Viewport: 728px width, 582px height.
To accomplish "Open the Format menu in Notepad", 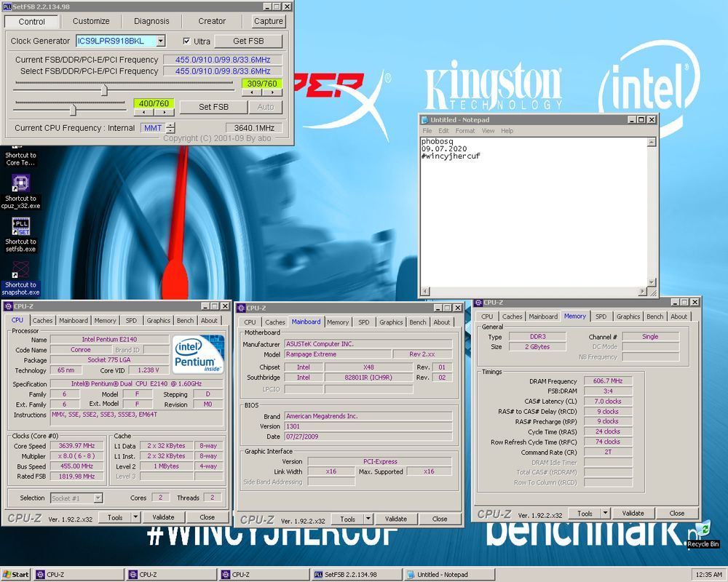I will (x=464, y=131).
